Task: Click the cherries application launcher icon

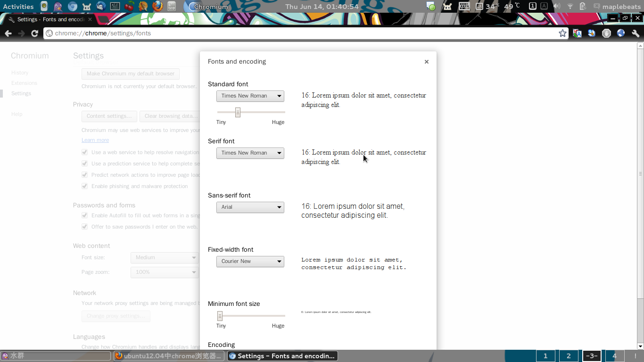Action: [129, 6]
